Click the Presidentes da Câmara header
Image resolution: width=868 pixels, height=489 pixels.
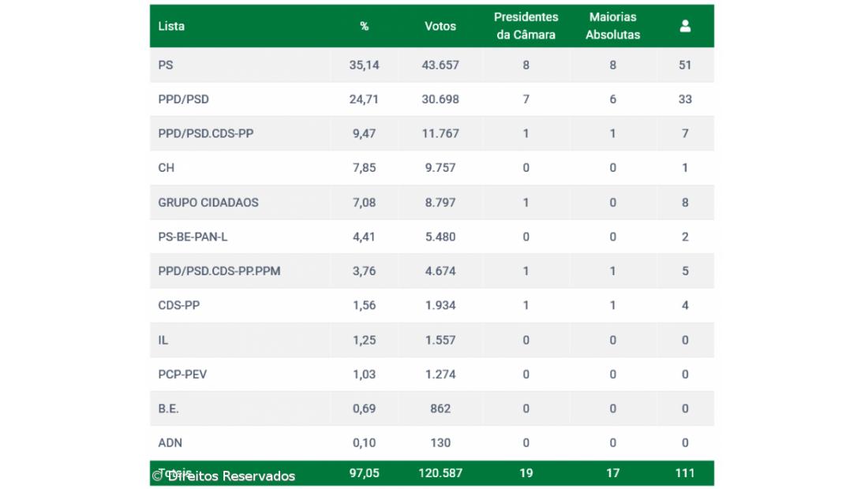(x=526, y=25)
